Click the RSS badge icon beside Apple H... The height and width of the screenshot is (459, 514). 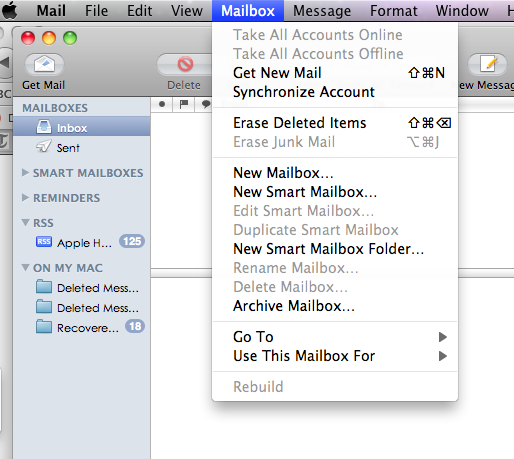44,242
